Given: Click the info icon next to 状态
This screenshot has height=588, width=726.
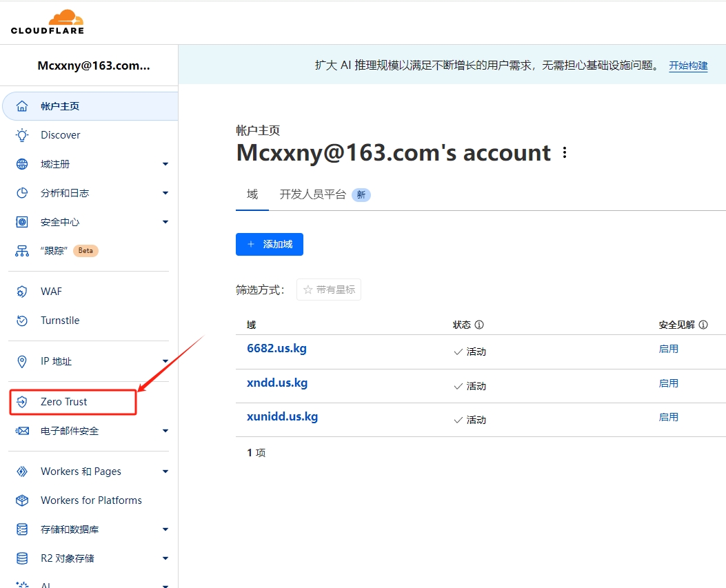Looking at the screenshot, I should (479, 325).
